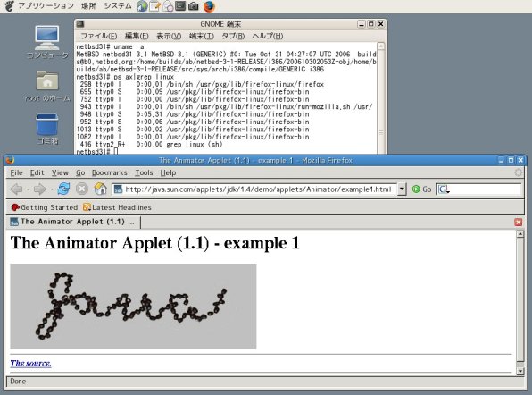
Task: Click the Firefox page vertical scrollbar track
Action: click(x=520, y=364)
